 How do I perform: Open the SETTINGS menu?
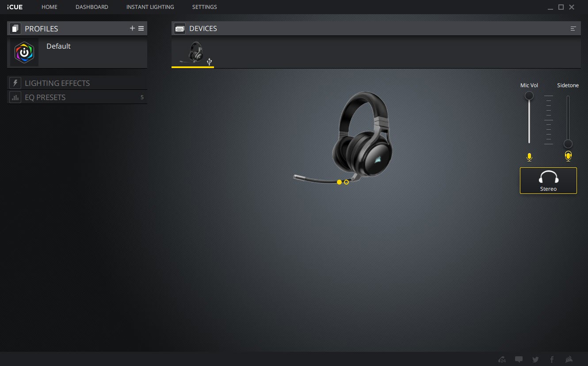tap(205, 7)
